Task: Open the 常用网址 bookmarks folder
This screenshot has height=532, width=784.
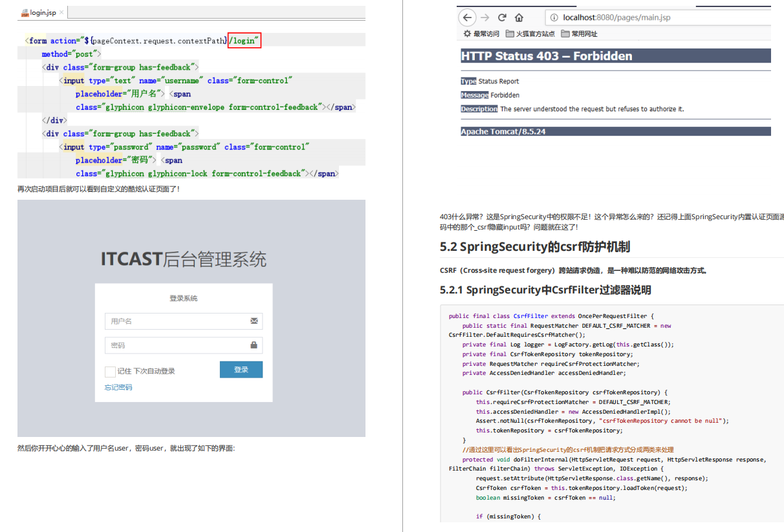Action: [580, 34]
